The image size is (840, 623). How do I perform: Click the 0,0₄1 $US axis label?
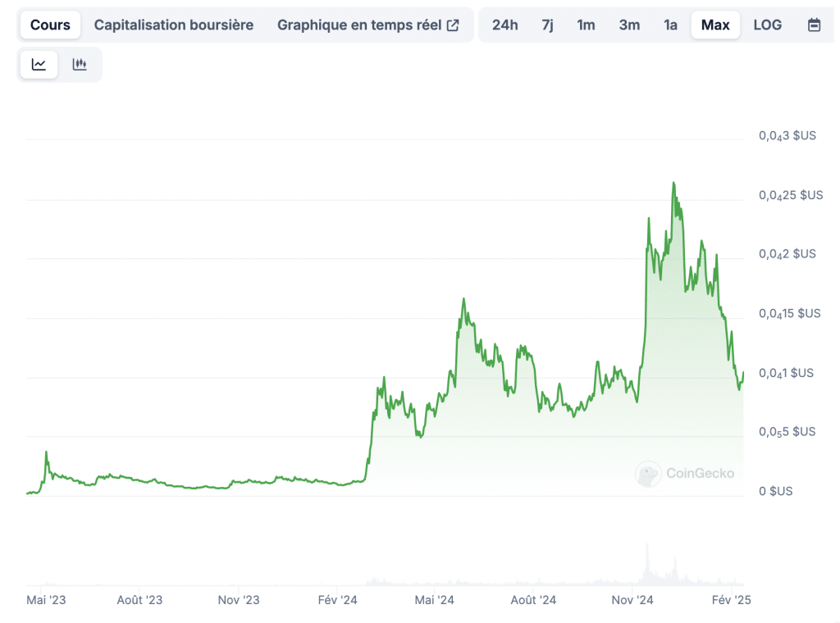[786, 373]
